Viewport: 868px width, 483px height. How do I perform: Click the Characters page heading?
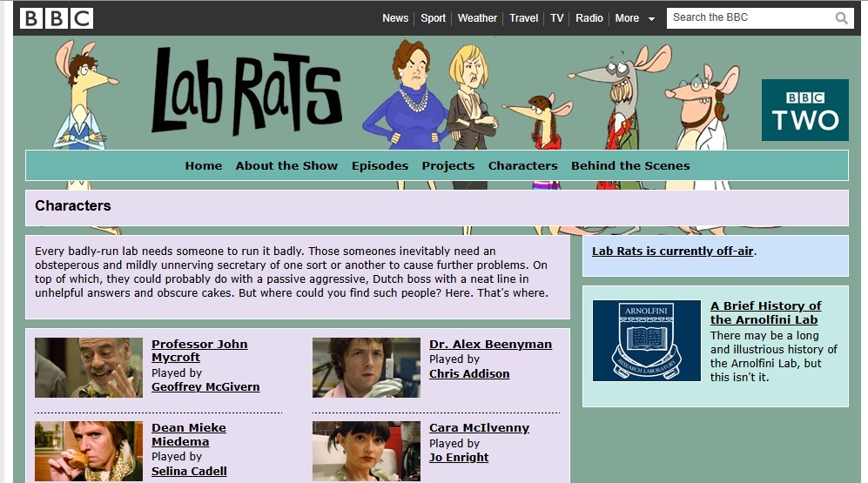(x=73, y=205)
